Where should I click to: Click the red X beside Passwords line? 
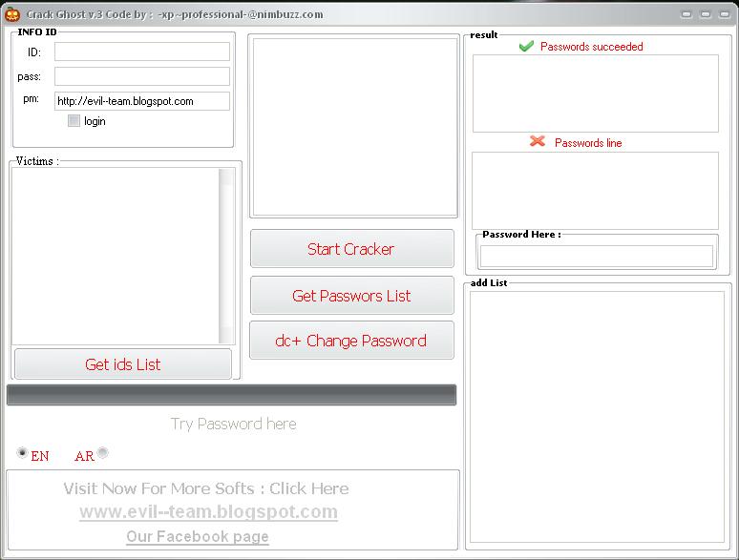click(x=538, y=141)
